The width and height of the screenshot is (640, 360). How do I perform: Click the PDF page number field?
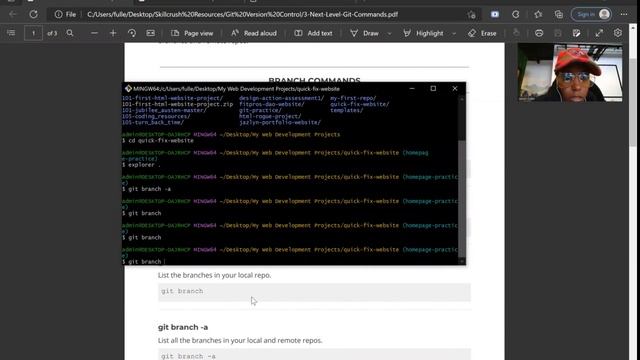(x=33, y=33)
